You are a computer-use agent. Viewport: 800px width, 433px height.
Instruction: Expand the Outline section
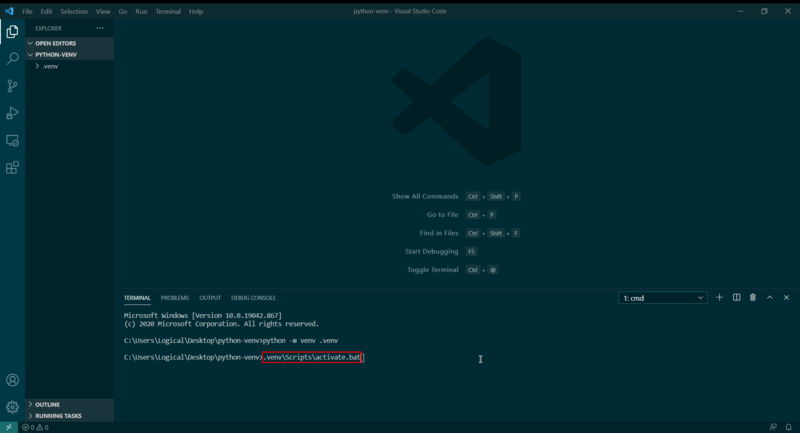[x=69, y=404]
